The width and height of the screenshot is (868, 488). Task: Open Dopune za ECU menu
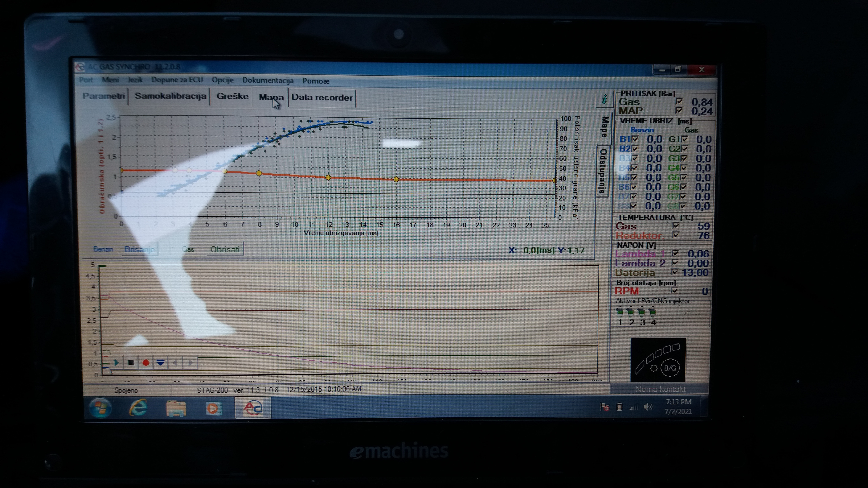click(177, 80)
